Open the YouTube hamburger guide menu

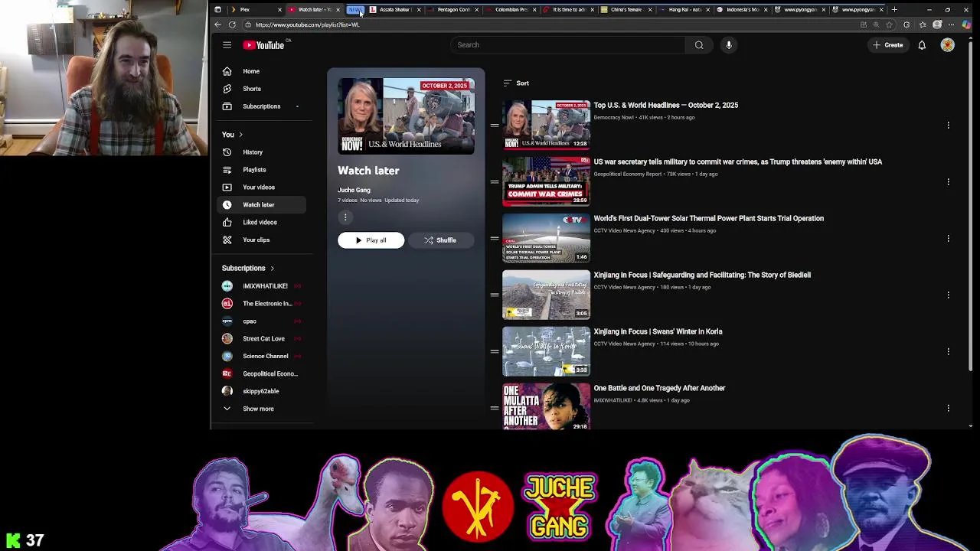pos(227,45)
